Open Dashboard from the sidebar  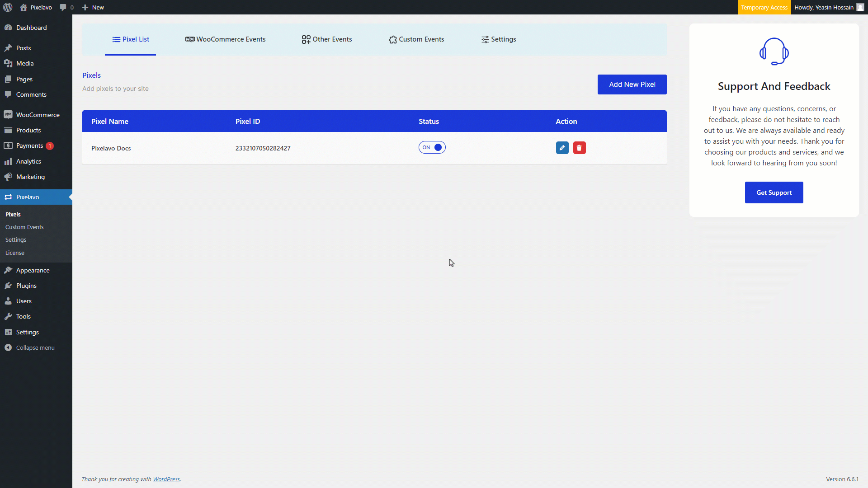31,28
